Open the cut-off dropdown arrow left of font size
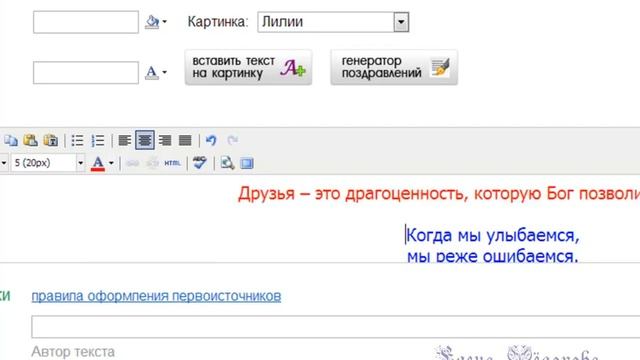The image size is (640, 360). tap(4, 163)
